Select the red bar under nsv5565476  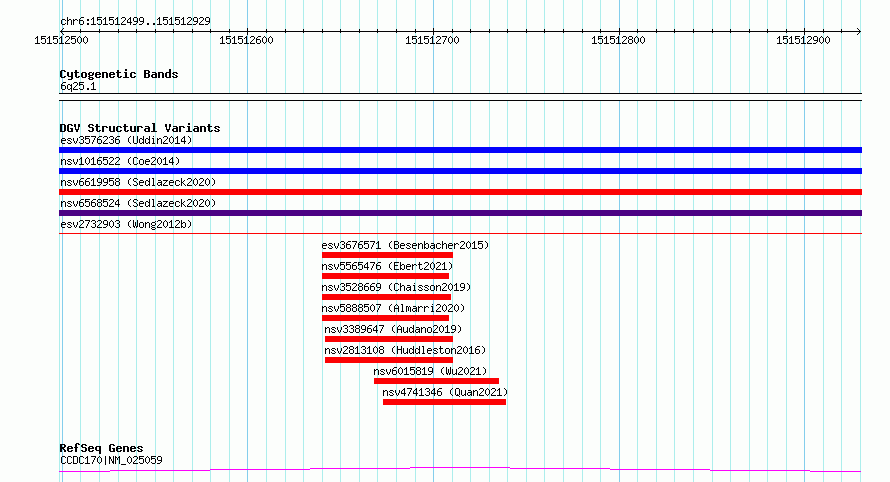[x=385, y=276]
